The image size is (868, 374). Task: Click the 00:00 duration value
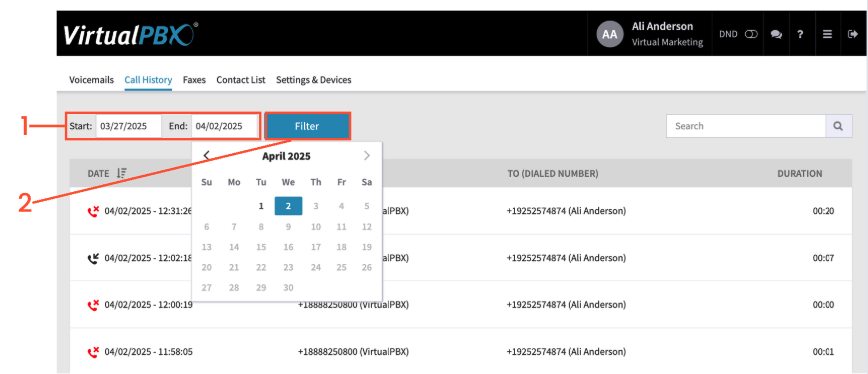click(823, 304)
